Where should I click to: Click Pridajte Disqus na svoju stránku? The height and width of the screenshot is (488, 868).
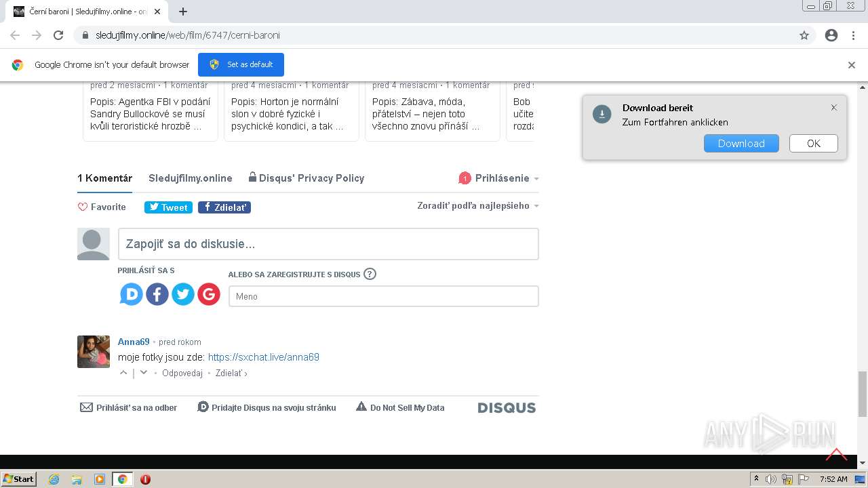(267, 407)
